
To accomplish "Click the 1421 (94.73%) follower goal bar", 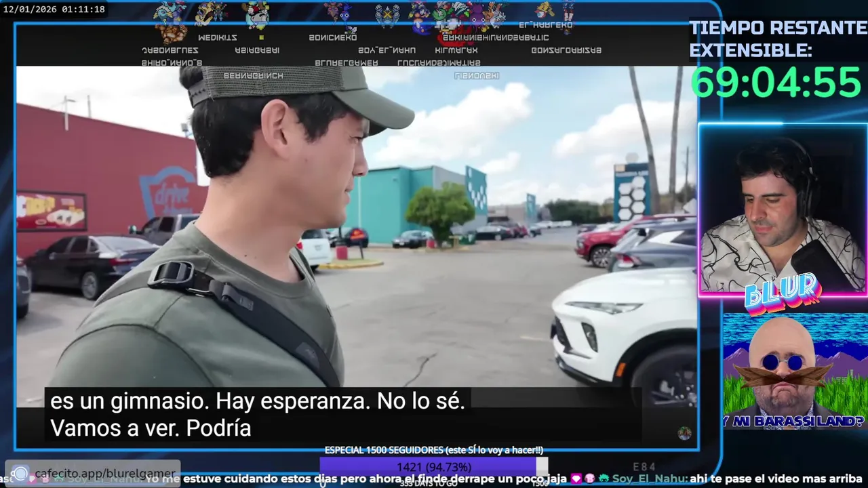I will coord(433,466).
